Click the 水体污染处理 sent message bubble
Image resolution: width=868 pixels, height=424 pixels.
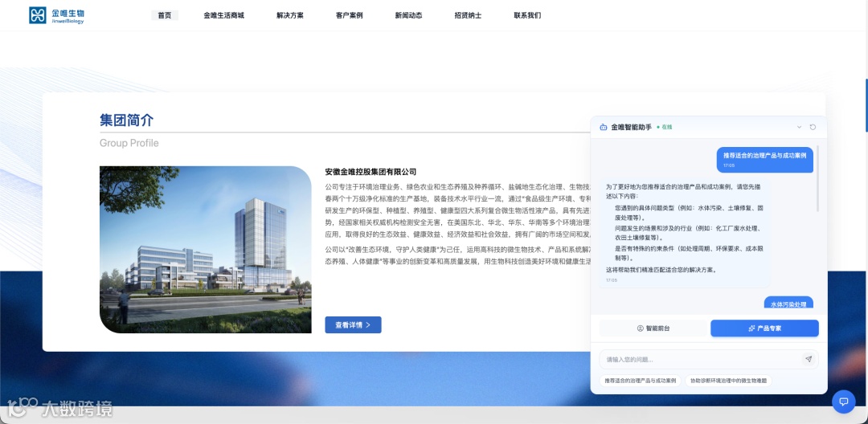[x=788, y=303]
